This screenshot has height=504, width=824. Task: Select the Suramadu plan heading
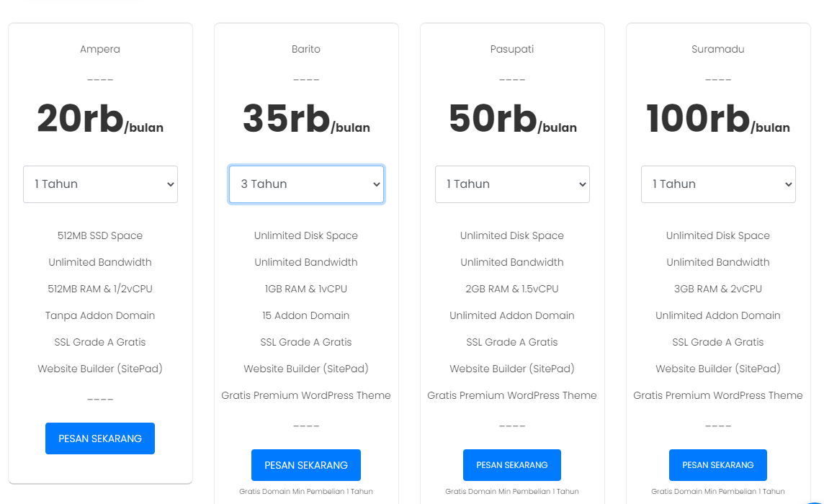tap(718, 50)
